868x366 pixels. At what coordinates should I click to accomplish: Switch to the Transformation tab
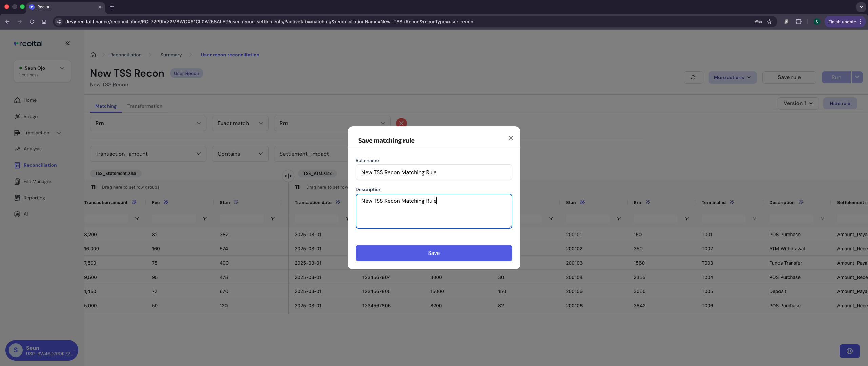145,106
